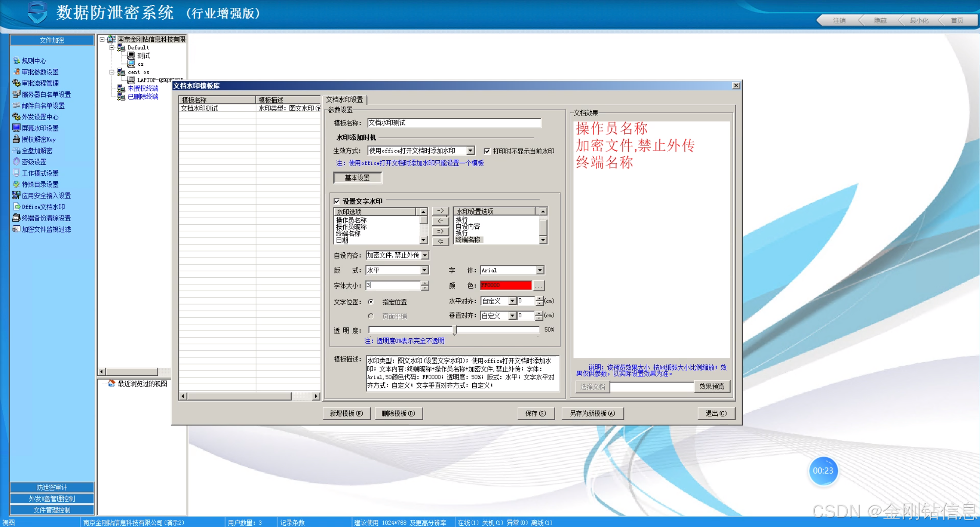Viewport: 980px width, 527px height.
Task: Click the 保存(S) button
Action: 535,413
